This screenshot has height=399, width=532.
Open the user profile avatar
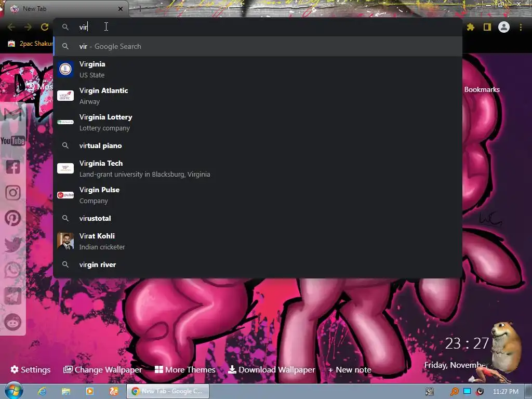click(504, 27)
